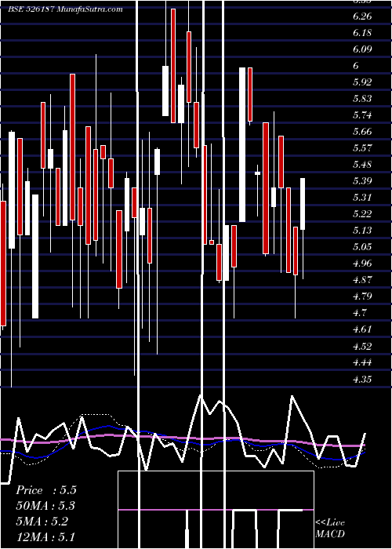Select the 5.05 price level label
Viewport: 392px width, 549px height.
point(362,247)
